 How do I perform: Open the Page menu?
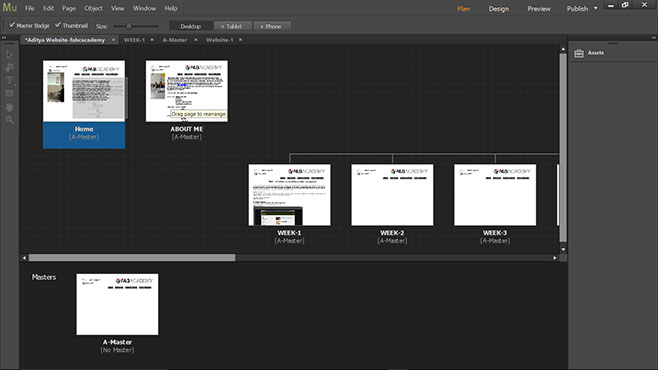coord(69,8)
